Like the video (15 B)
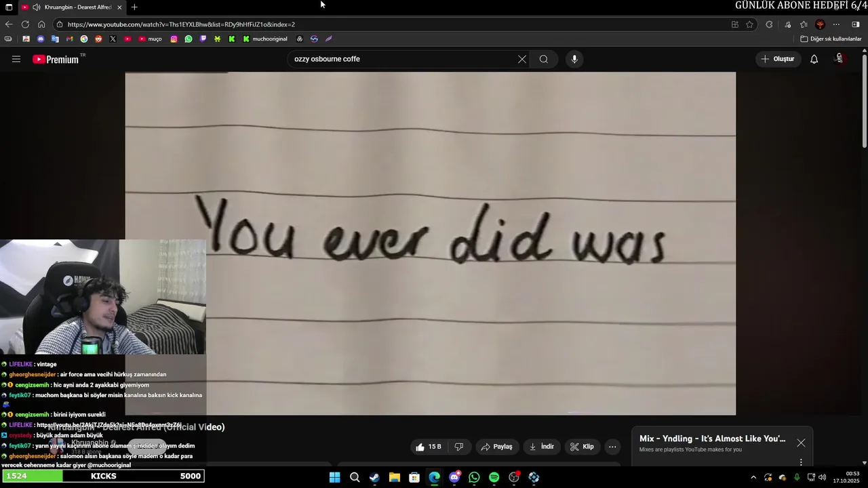868x488 pixels. click(429, 447)
